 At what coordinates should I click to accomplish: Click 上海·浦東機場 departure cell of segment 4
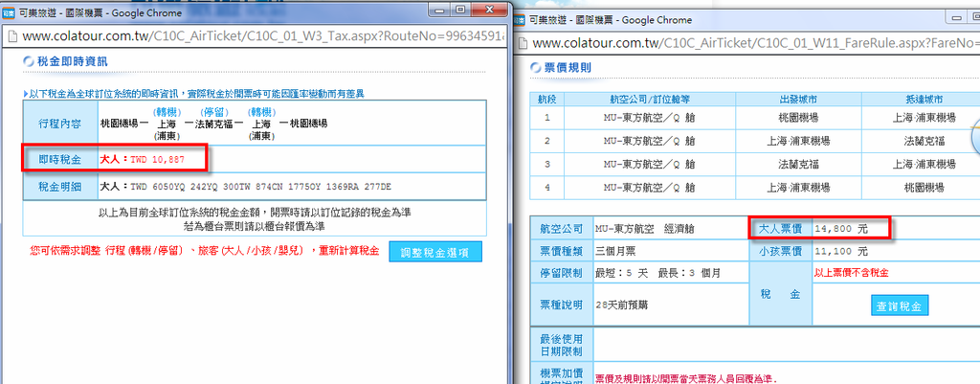coord(798,188)
